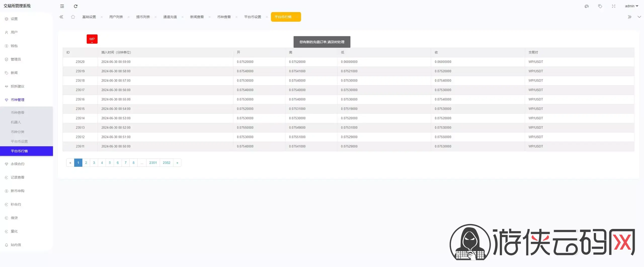The height and width of the screenshot is (267, 644).
Task: Expand the tab options chevron dropdown
Action: click(639, 17)
